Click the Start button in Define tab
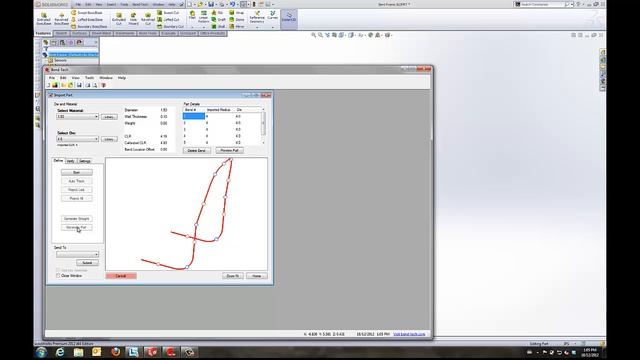The height and width of the screenshot is (360, 640). (77, 173)
